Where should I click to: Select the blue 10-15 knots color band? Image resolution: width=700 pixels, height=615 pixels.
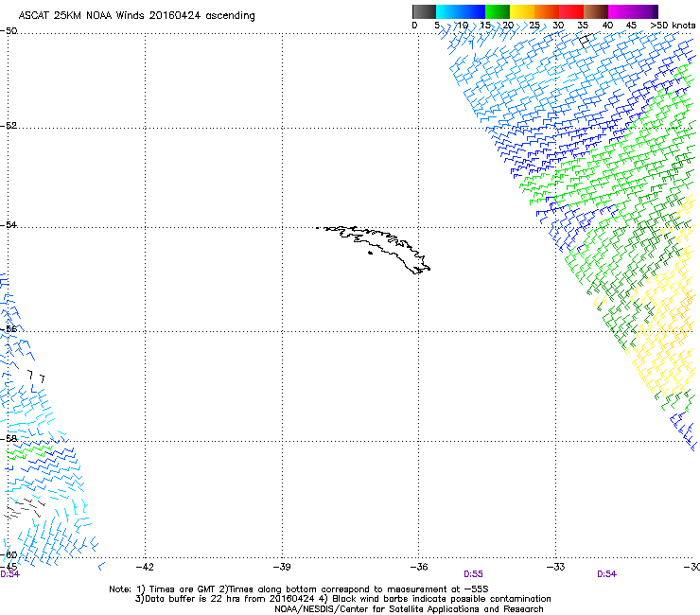(x=473, y=11)
